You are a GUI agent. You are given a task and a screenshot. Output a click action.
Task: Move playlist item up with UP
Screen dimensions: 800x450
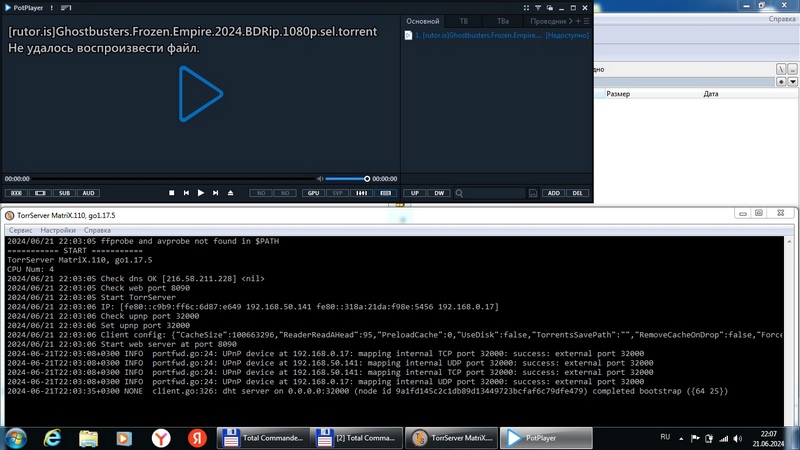click(415, 193)
